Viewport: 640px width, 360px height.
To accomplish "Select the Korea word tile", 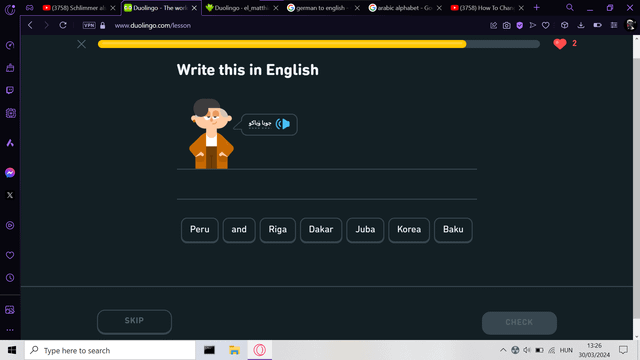I will (409, 230).
